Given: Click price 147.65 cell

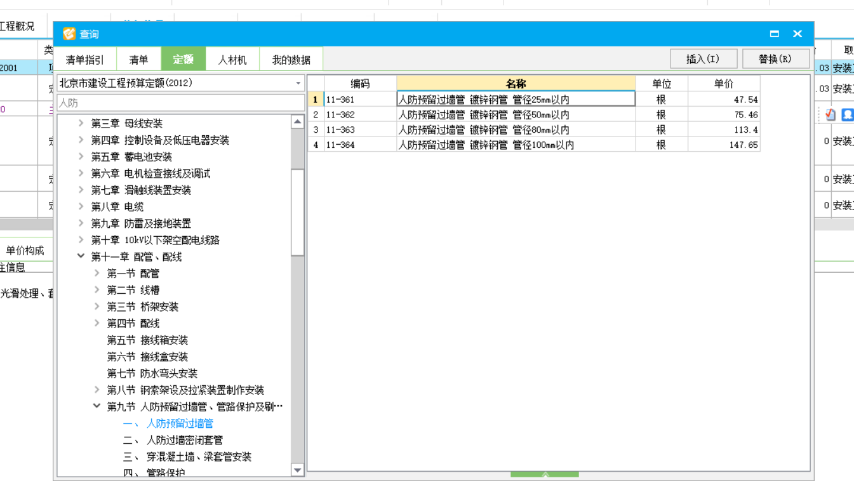Looking at the screenshot, I should click(x=724, y=145).
